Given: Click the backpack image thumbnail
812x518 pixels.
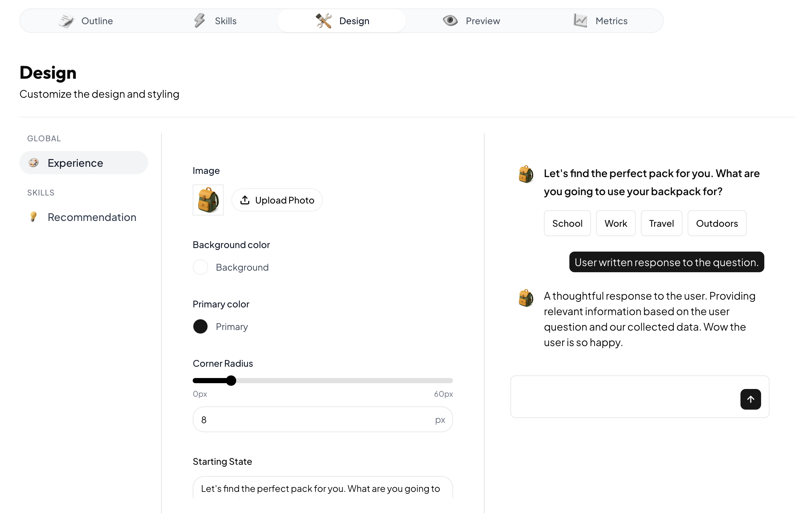Looking at the screenshot, I should pyautogui.click(x=208, y=200).
